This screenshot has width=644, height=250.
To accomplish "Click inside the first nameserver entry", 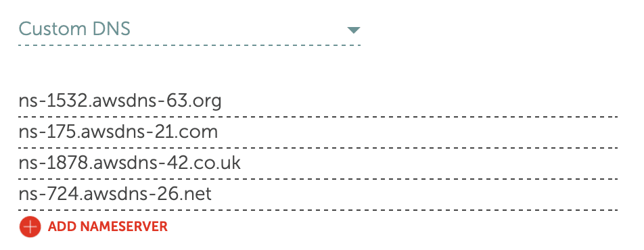I will [x=319, y=101].
